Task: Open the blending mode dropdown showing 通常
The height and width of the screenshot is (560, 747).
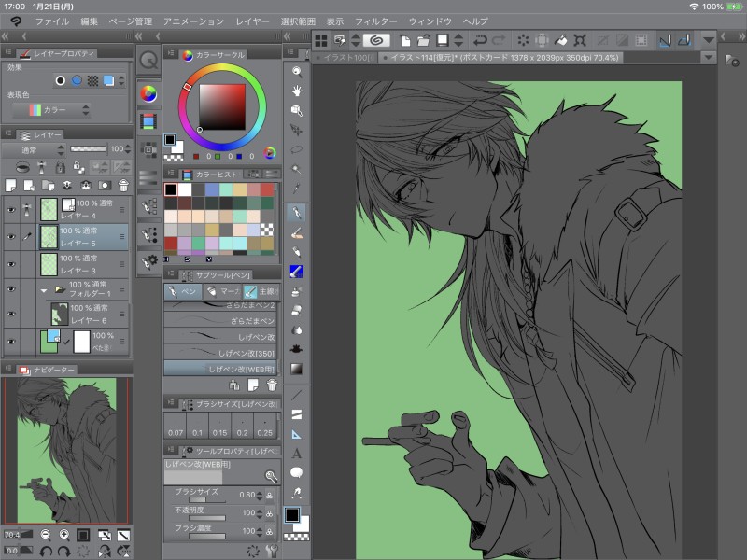Action: tap(33, 149)
